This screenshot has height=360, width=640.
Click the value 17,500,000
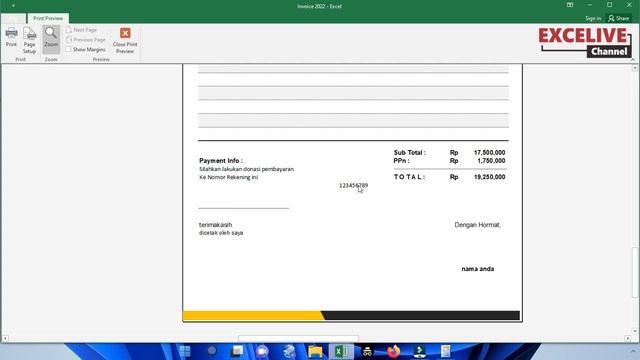click(x=489, y=153)
